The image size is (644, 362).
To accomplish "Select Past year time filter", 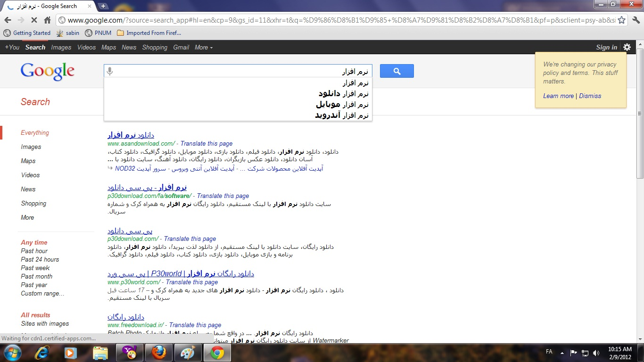I will 34,285.
